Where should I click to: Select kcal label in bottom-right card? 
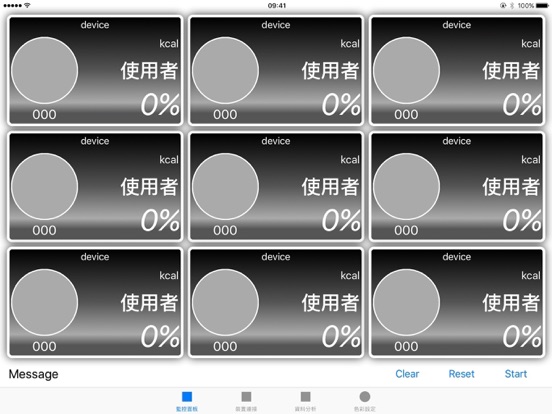(531, 275)
